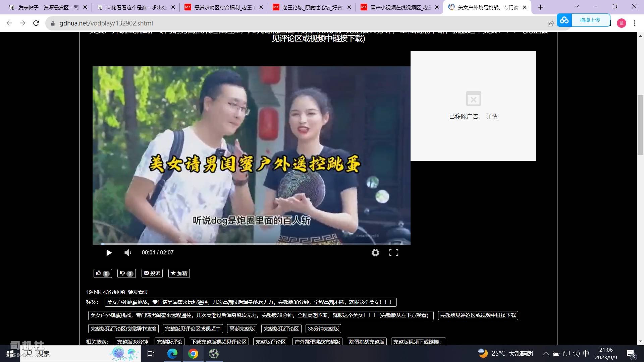Click the 加精 star button
This screenshot has width=644, height=362.
[179, 274]
